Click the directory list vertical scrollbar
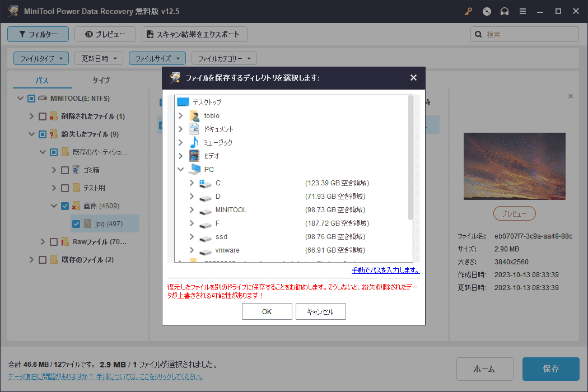This screenshot has height=392, width=588. (410, 157)
